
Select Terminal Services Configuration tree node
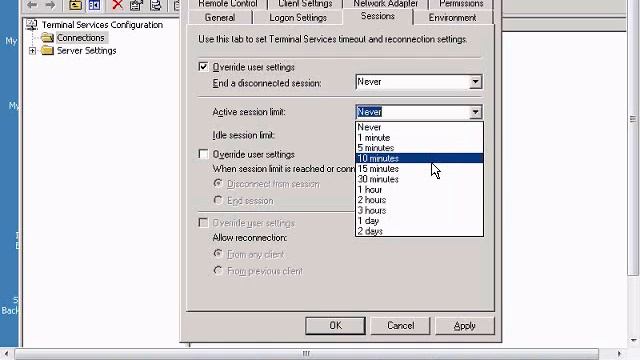click(102, 24)
